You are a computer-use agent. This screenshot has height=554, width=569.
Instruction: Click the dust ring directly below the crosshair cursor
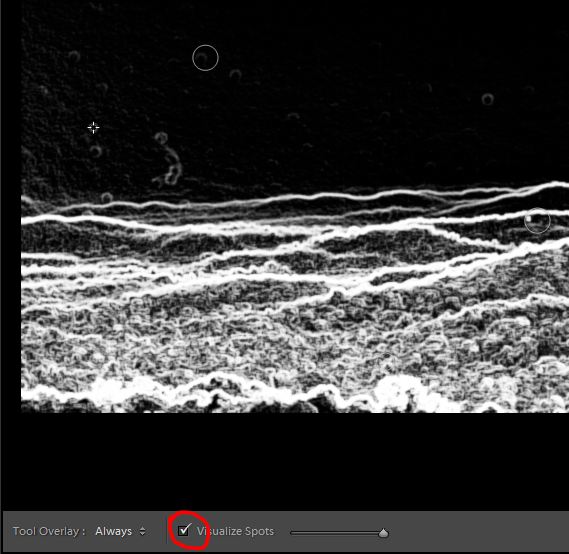coord(95,151)
